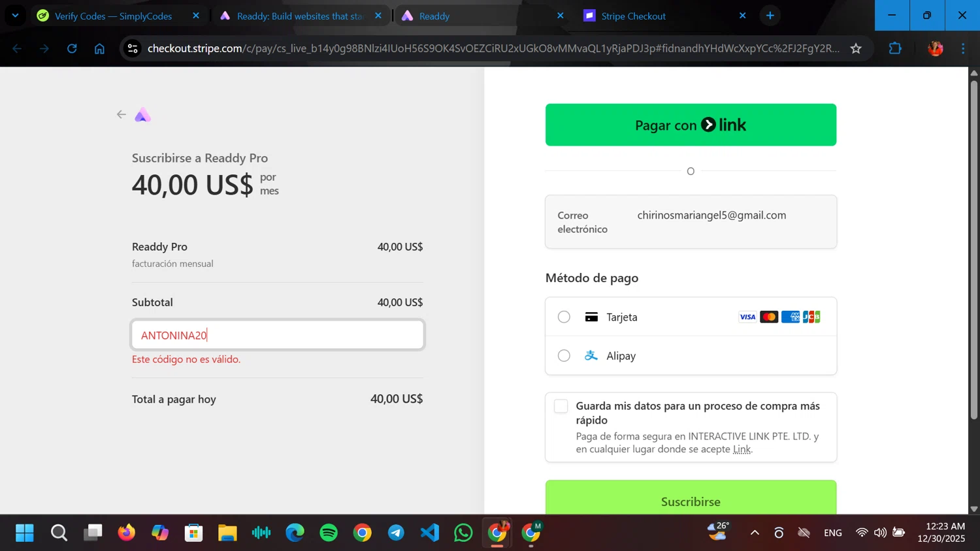This screenshot has height=551, width=980.
Task: Open the Link hyperlink
Action: click(x=742, y=449)
